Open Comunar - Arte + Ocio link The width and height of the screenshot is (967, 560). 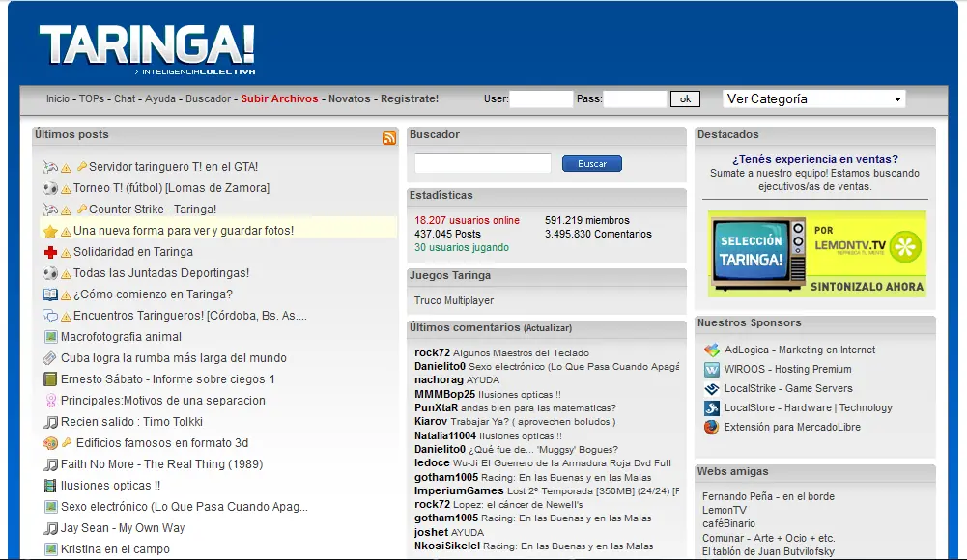click(768, 538)
